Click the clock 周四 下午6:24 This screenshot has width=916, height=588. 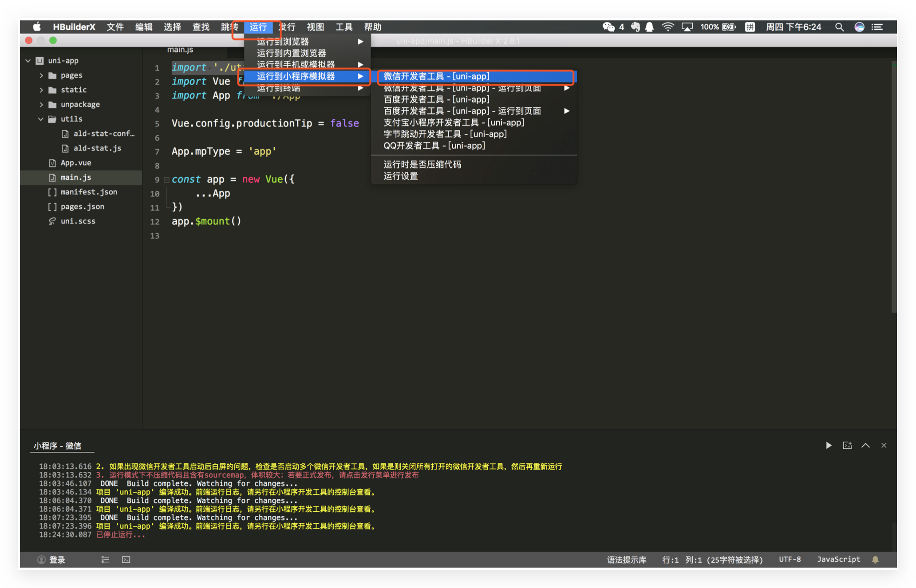pos(793,27)
